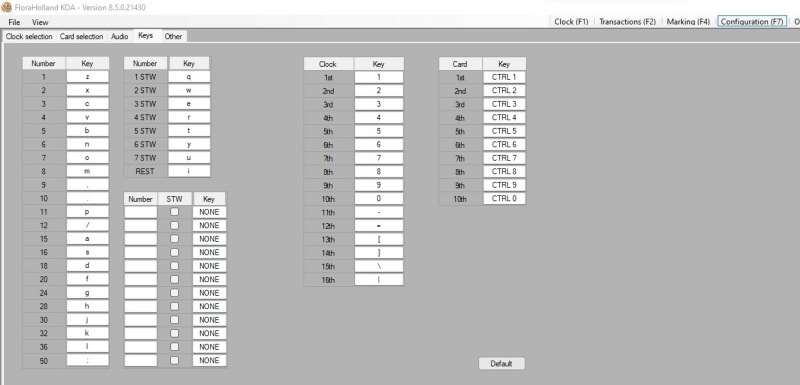The height and width of the screenshot is (385, 800).
Task: Select key field 'u' for 7 STW
Action: (x=189, y=158)
